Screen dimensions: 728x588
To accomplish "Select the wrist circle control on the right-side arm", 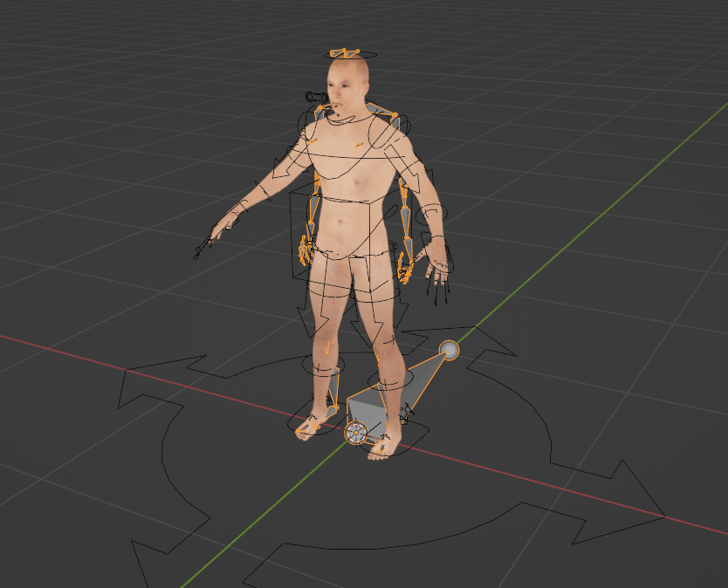I will (x=432, y=213).
